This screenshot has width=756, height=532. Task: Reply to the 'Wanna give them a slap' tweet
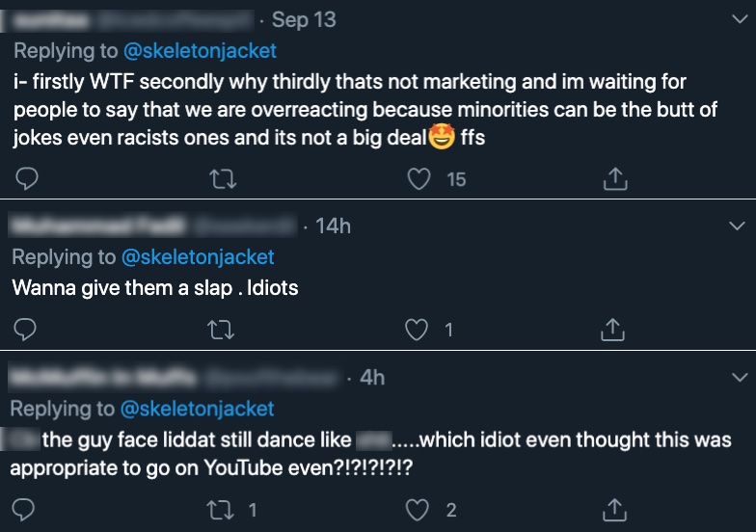(x=25, y=330)
